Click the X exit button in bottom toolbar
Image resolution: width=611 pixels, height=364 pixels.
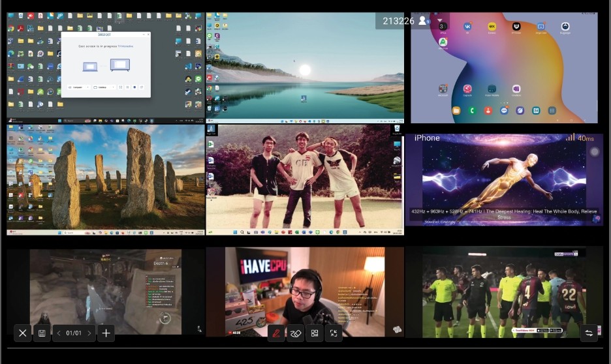pyautogui.click(x=23, y=333)
